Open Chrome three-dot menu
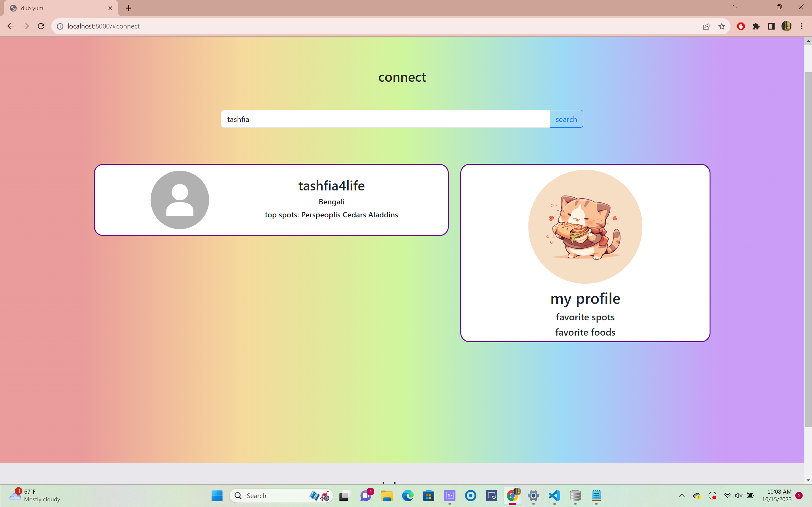The image size is (812, 507). coord(802,26)
